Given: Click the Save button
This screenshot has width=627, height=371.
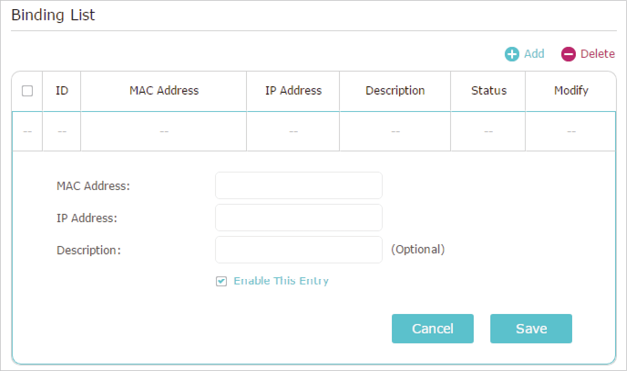Looking at the screenshot, I should point(531,329).
